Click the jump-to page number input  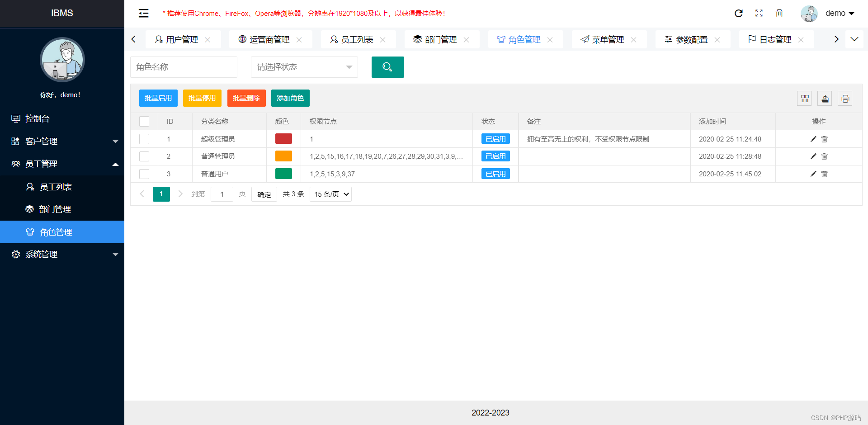tap(222, 194)
